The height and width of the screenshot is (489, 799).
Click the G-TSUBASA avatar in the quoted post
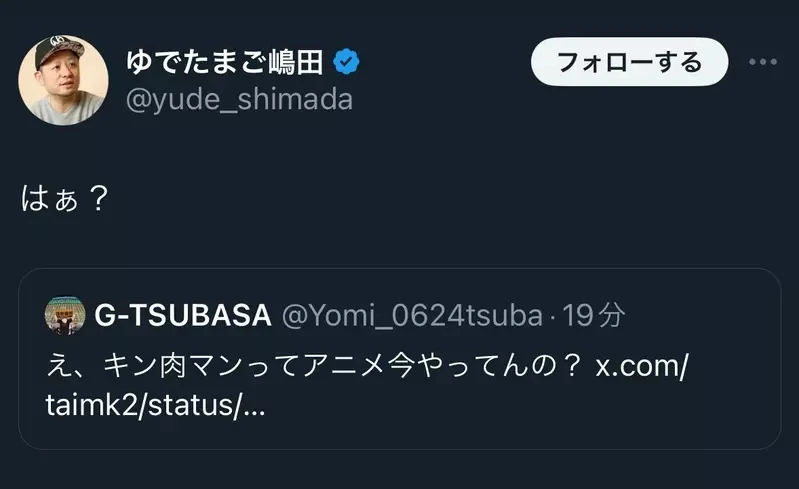(x=67, y=316)
